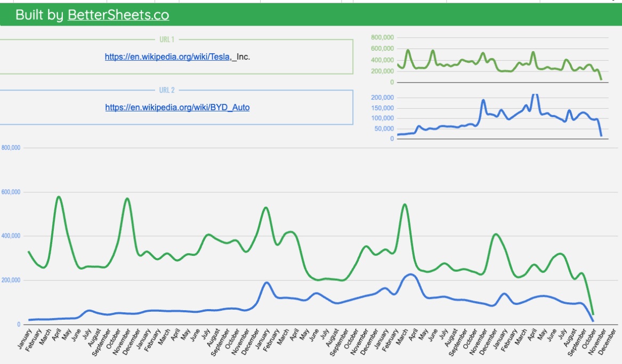
Task: Select the 'URL 2' label
Action: 167,90
